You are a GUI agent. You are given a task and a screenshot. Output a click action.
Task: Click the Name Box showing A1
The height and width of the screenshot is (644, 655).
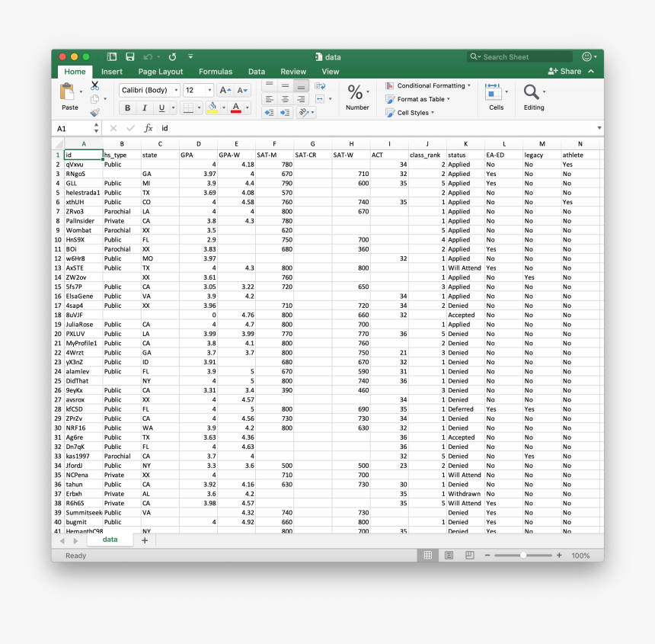pos(78,128)
